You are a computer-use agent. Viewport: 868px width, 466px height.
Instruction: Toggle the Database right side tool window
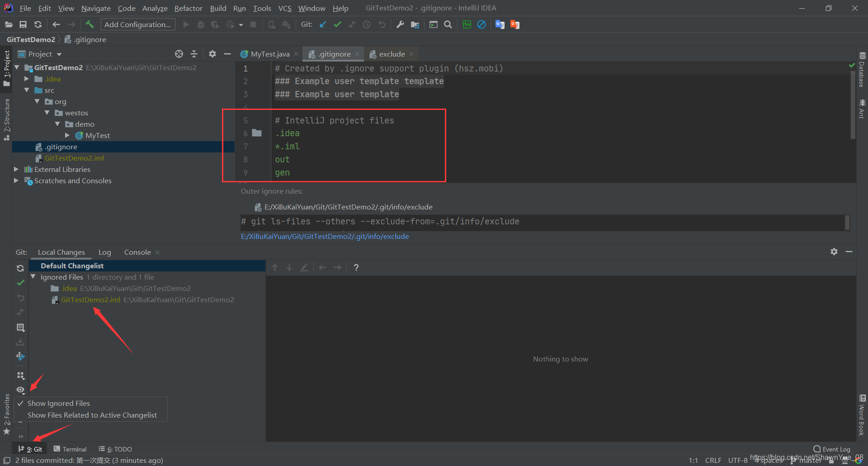pos(862,70)
